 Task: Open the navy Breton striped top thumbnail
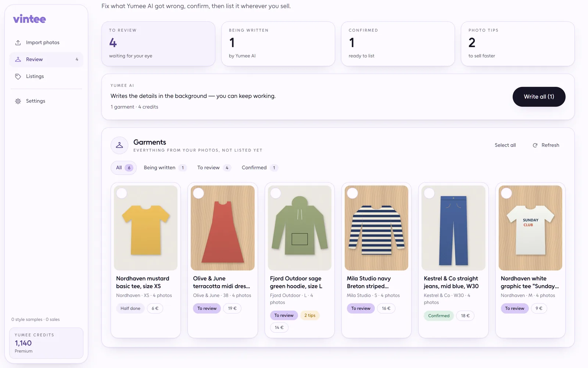tap(376, 228)
